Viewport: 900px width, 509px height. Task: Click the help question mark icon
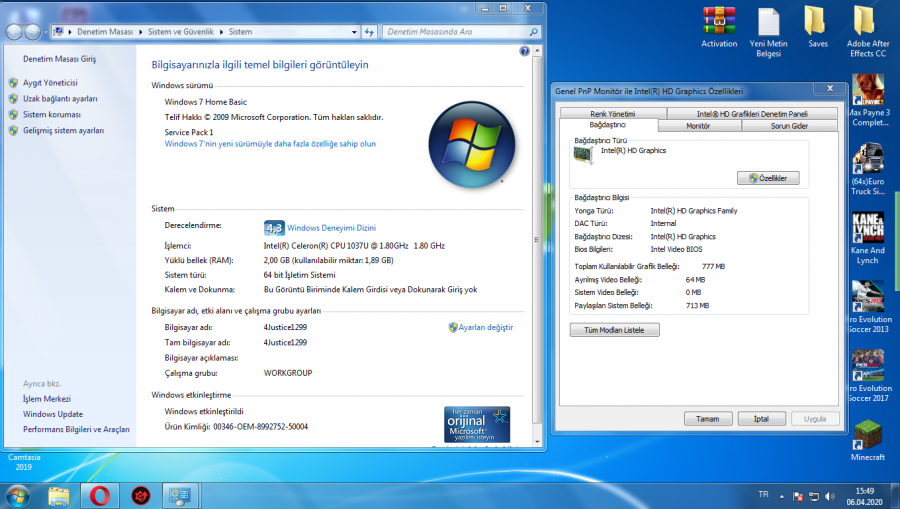point(524,51)
